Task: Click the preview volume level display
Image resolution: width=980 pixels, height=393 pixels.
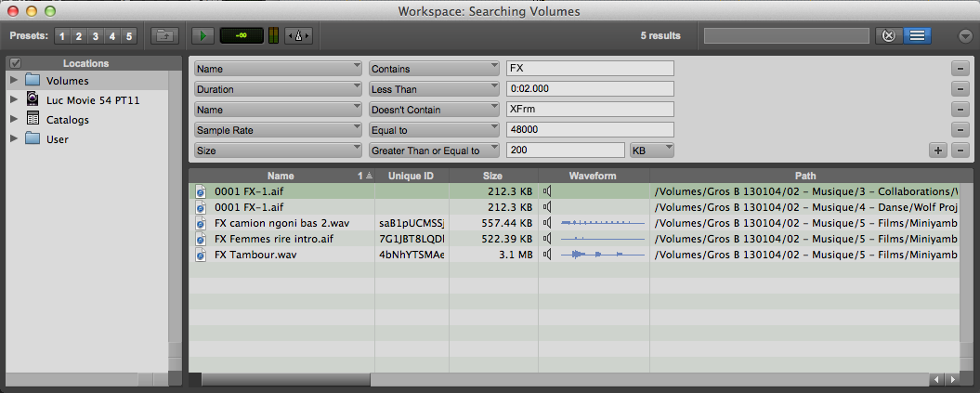Action: pos(242,36)
